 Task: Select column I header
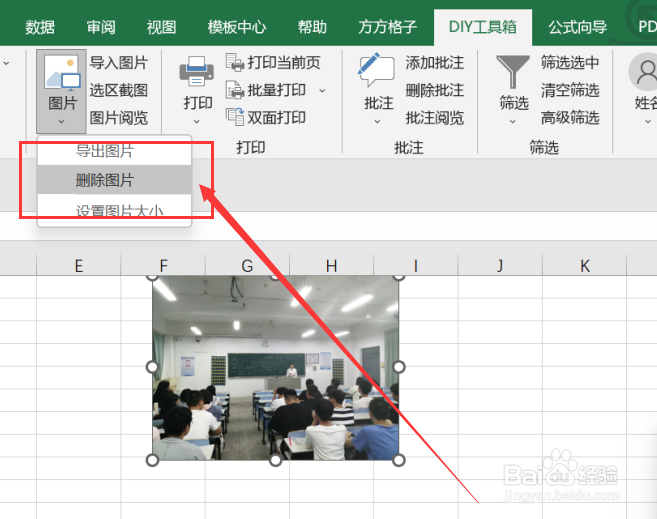click(416, 265)
